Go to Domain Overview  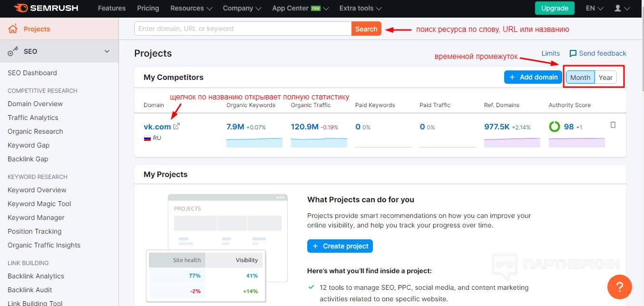(35, 104)
